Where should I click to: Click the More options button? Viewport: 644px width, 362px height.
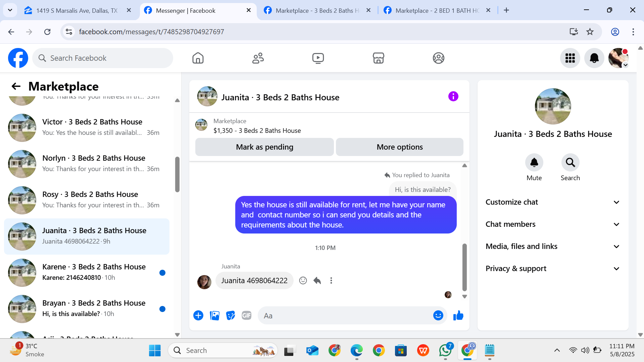pyautogui.click(x=399, y=147)
